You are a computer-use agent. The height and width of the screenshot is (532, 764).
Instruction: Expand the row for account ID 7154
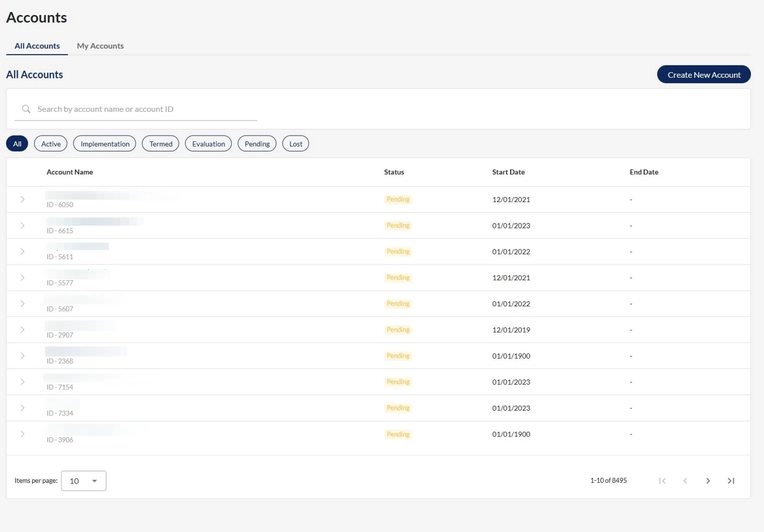click(x=23, y=382)
